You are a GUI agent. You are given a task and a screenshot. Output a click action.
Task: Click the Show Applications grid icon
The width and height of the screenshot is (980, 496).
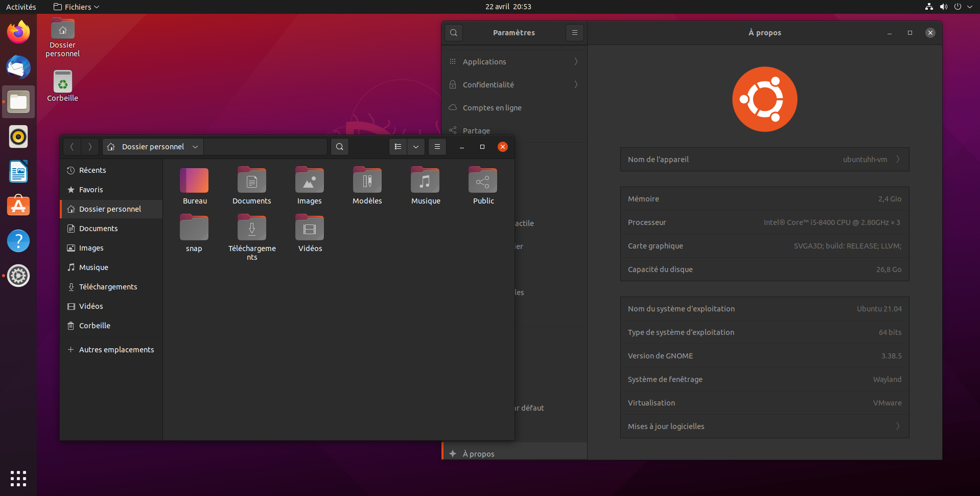tap(18, 479)
